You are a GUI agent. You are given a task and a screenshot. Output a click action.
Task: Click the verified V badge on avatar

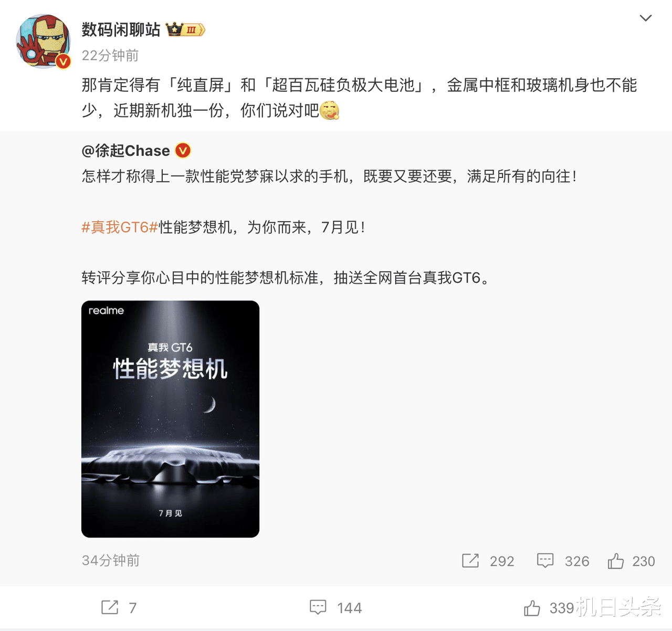click(x=63, y=61)
